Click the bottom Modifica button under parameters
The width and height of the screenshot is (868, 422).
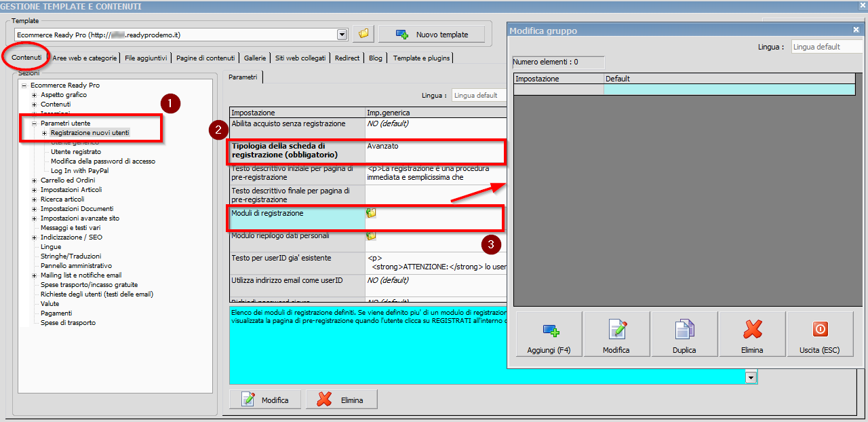coord(266,400)
